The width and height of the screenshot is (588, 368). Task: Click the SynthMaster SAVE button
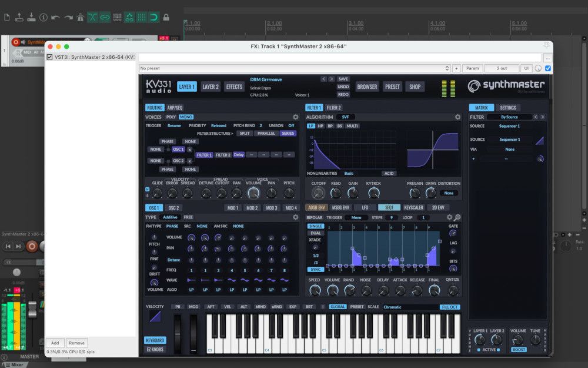(x=343, y=79)
